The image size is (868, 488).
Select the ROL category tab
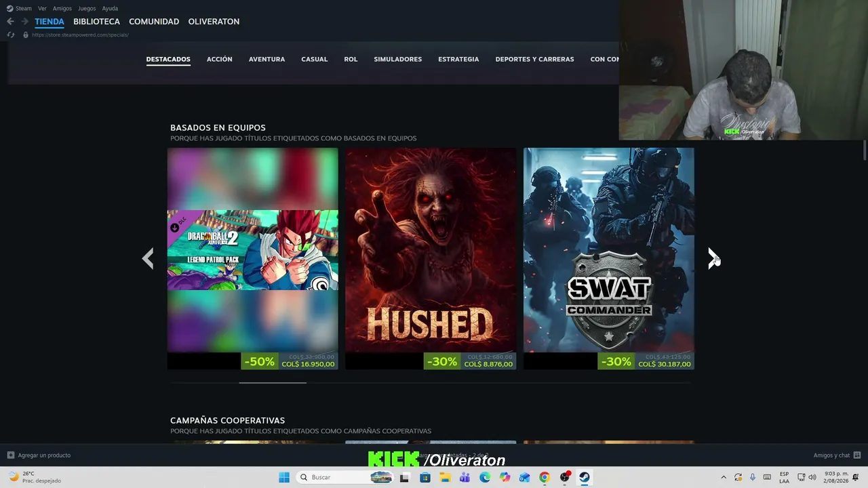351,59
